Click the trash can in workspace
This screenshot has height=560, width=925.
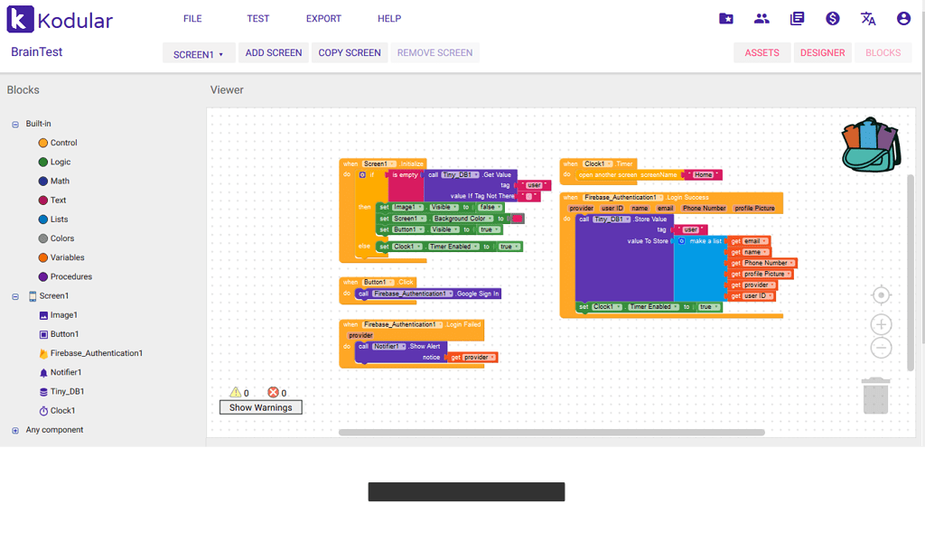(875, 396)
